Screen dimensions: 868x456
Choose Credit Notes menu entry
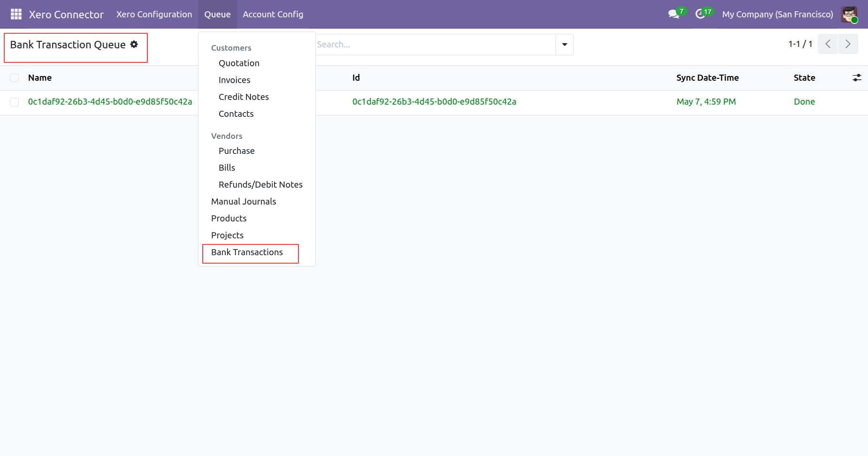point(244,97)
